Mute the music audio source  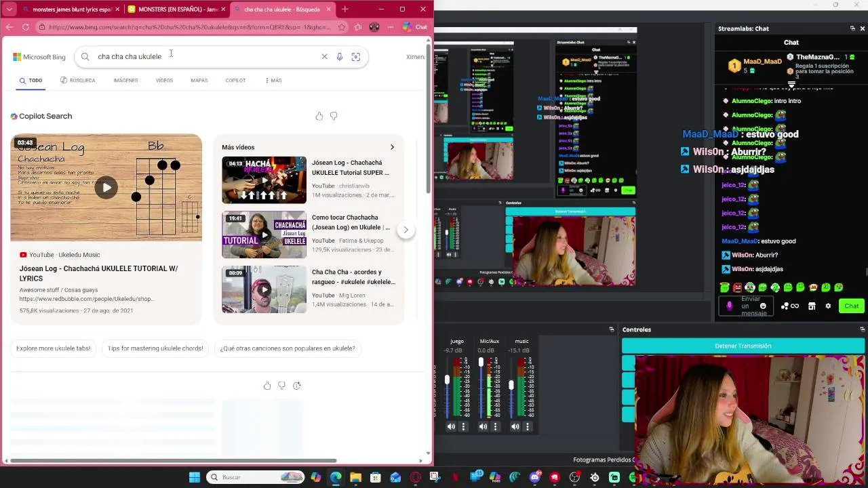[x=515, y=426]
